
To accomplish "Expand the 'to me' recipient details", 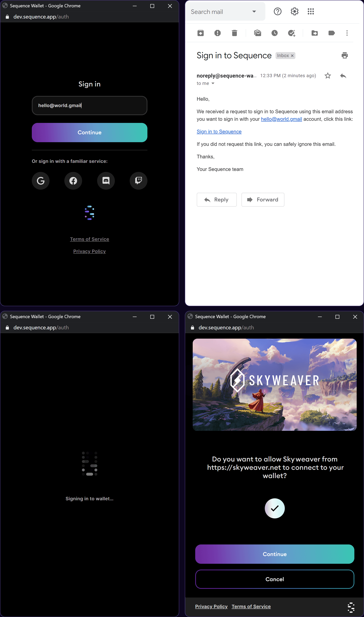I will point(213,84).
